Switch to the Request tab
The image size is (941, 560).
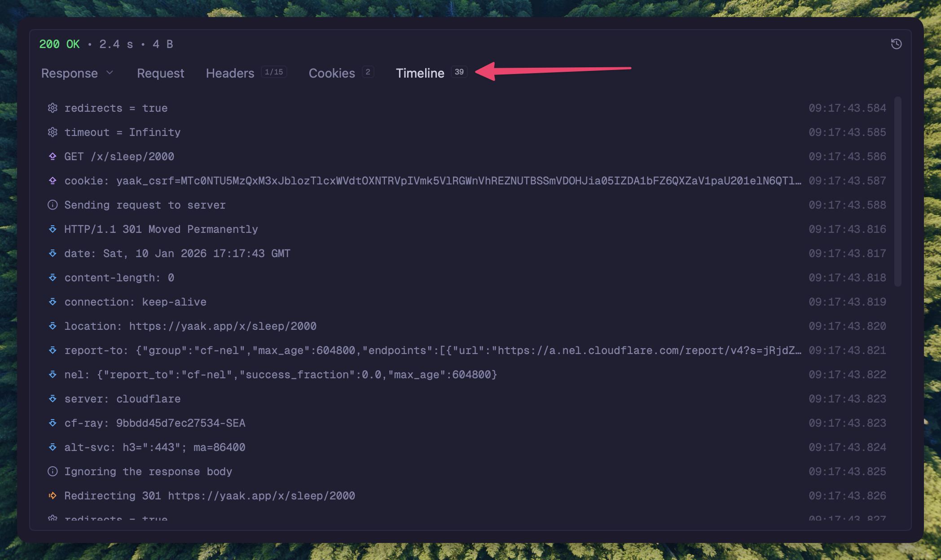click(160, 73)
